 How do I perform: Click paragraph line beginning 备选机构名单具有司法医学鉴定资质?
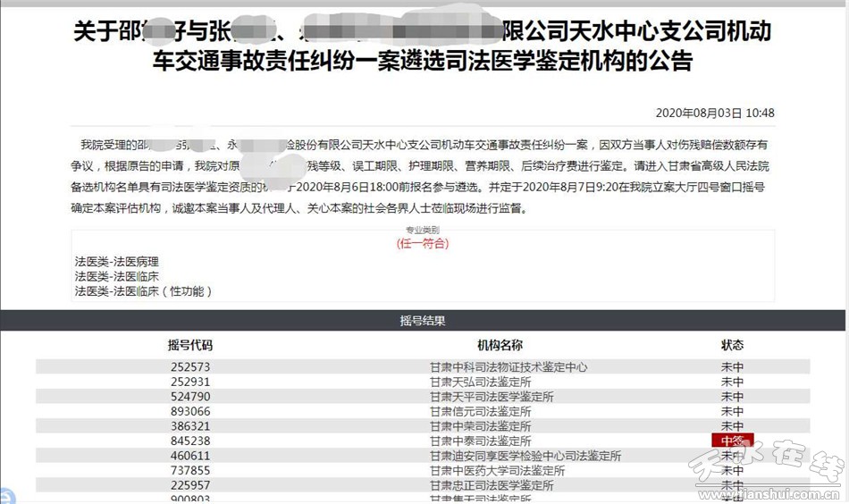pyautogui.click(x=418, y=188)
